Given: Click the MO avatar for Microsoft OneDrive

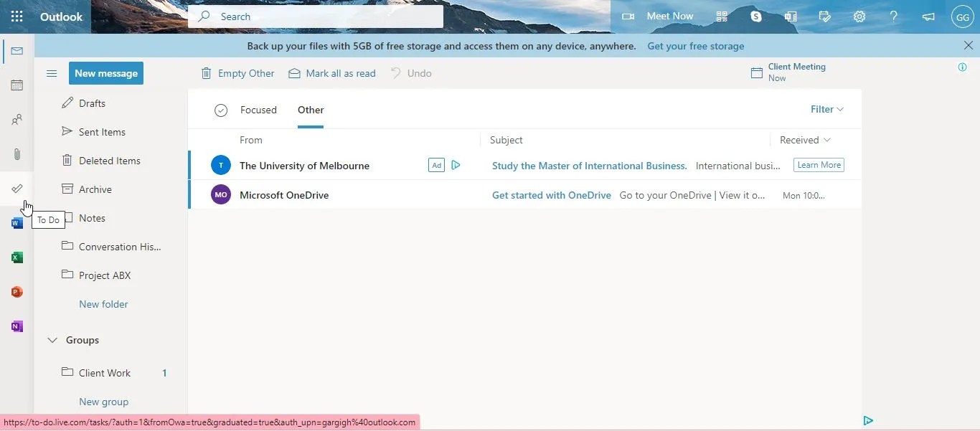Looking at the screenshot, I should click(x=221, y=194).
